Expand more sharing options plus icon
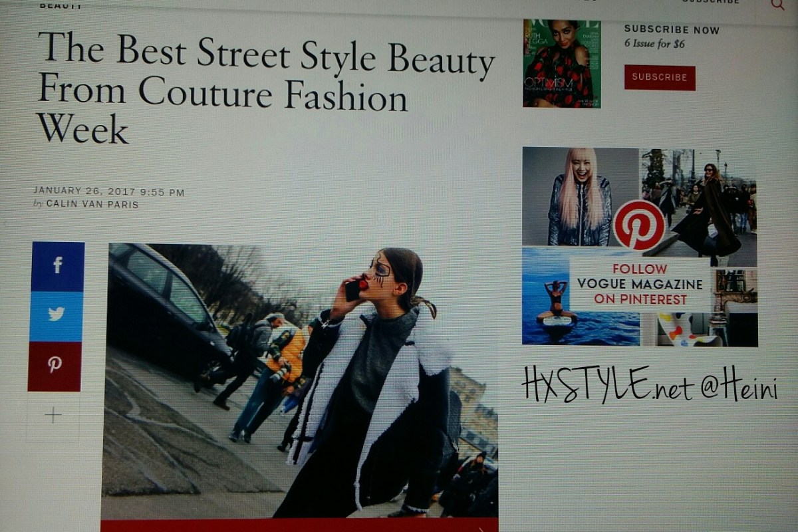Viewport: 798px width, 532px height. (x=53, y=416)
